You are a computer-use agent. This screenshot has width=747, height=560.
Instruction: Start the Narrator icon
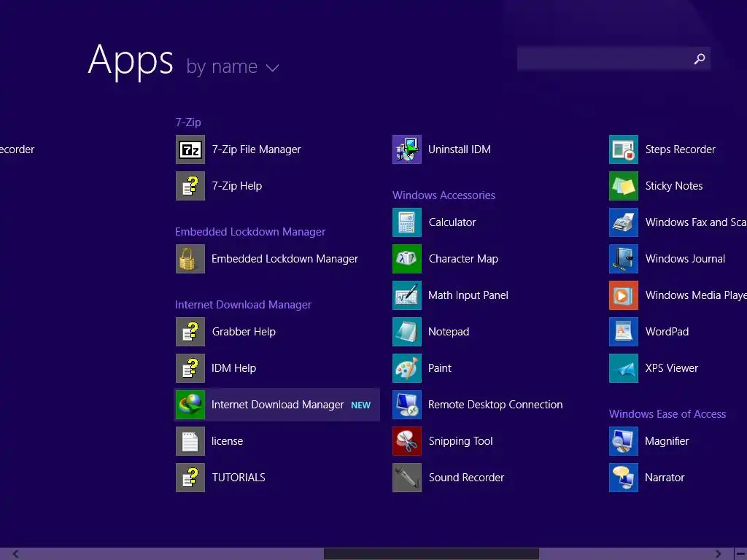pyautogui.click(x=624, y=478)
